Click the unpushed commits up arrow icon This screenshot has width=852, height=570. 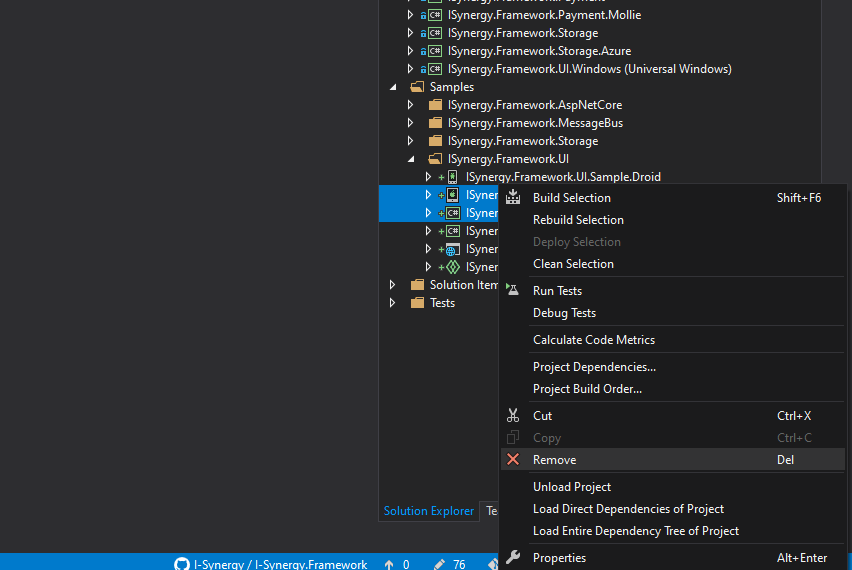(x=389, y=565)
